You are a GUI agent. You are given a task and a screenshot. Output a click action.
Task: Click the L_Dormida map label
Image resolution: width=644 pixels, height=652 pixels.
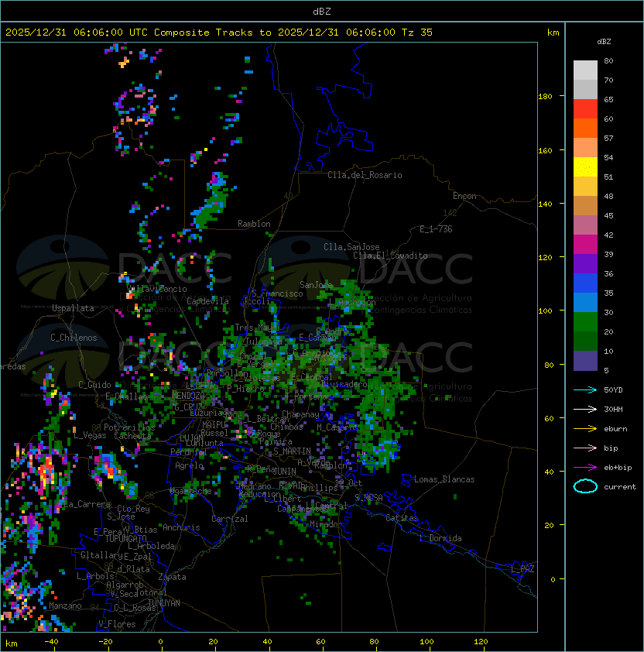coord(440,538)
